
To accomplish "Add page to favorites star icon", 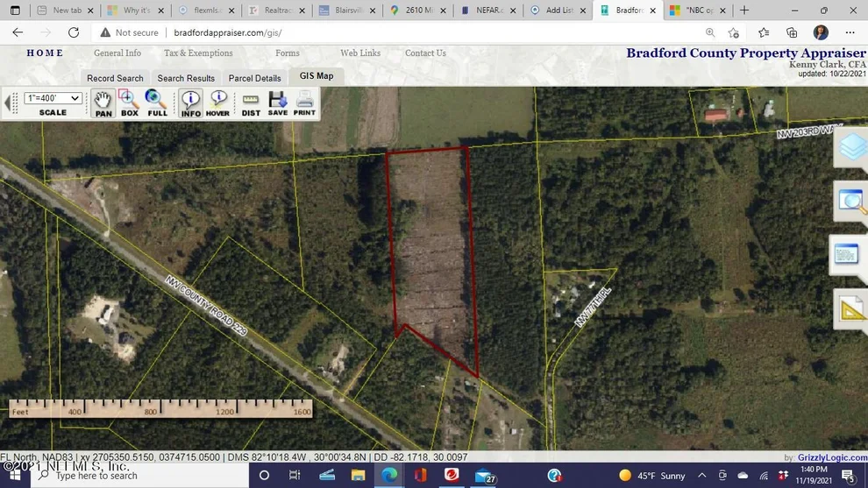I will pos(734,32).
